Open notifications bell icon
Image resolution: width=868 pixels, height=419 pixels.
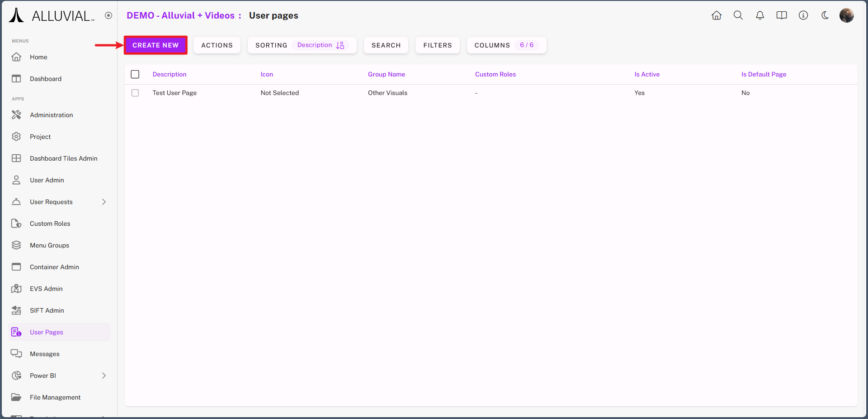coord(760,15)
